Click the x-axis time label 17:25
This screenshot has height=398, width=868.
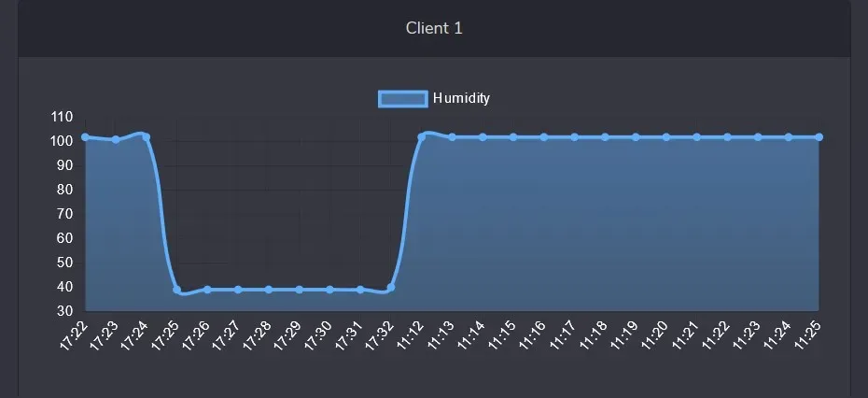[x=165, y=334]
